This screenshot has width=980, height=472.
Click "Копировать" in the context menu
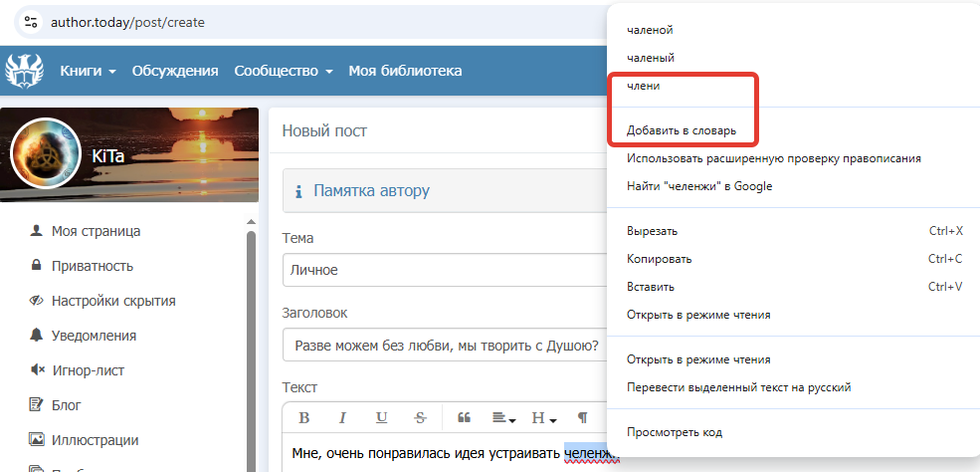point(659,259)
